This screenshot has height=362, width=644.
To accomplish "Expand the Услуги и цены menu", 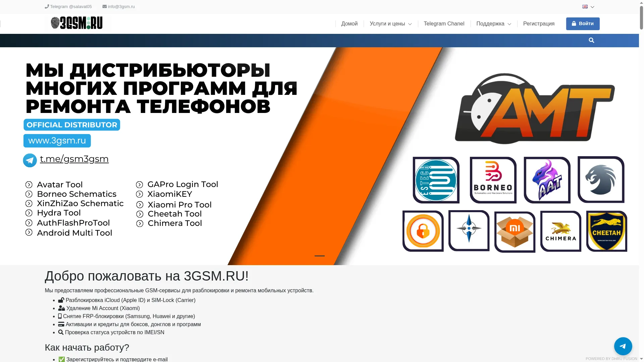I will (390, 24).
